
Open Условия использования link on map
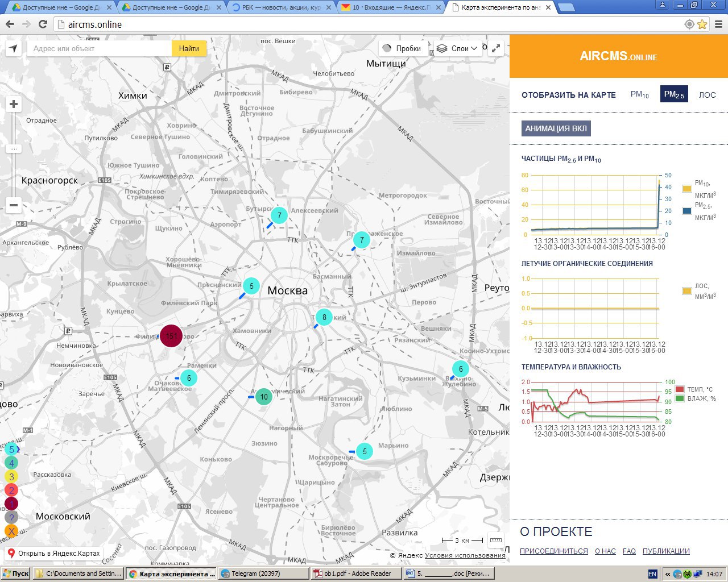(465, 555)
